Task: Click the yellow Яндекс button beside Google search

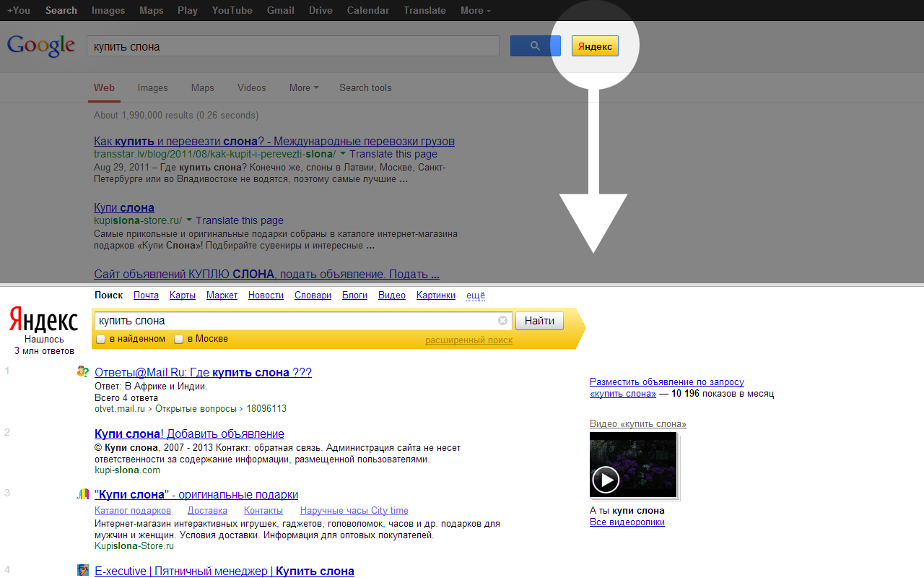Action: point(595,46)
